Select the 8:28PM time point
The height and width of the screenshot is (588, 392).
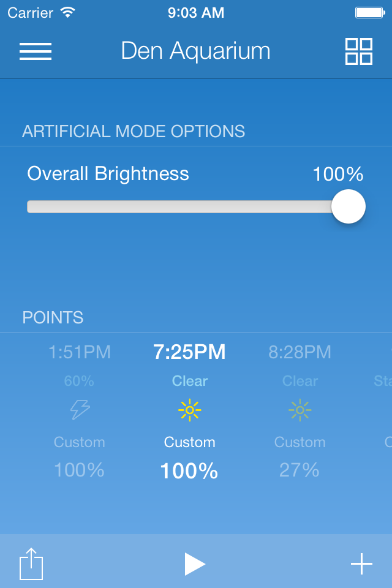[300, 352]
